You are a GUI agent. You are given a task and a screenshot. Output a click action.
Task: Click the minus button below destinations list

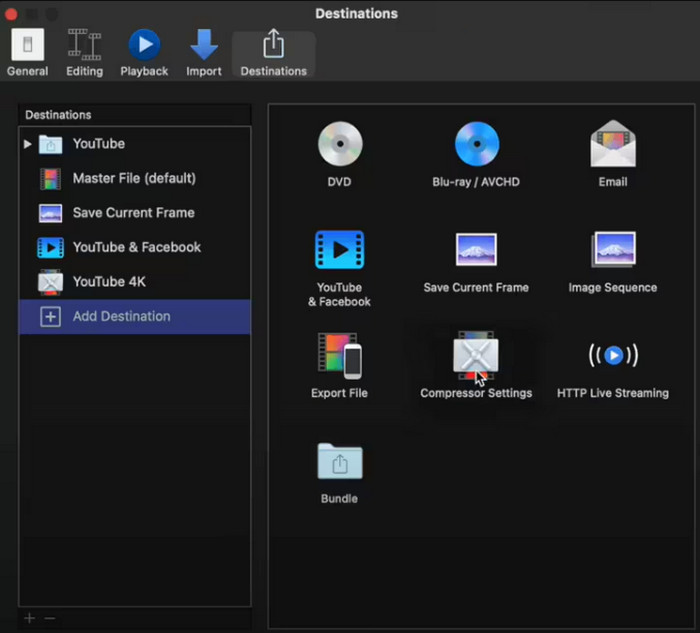[49, 618]
